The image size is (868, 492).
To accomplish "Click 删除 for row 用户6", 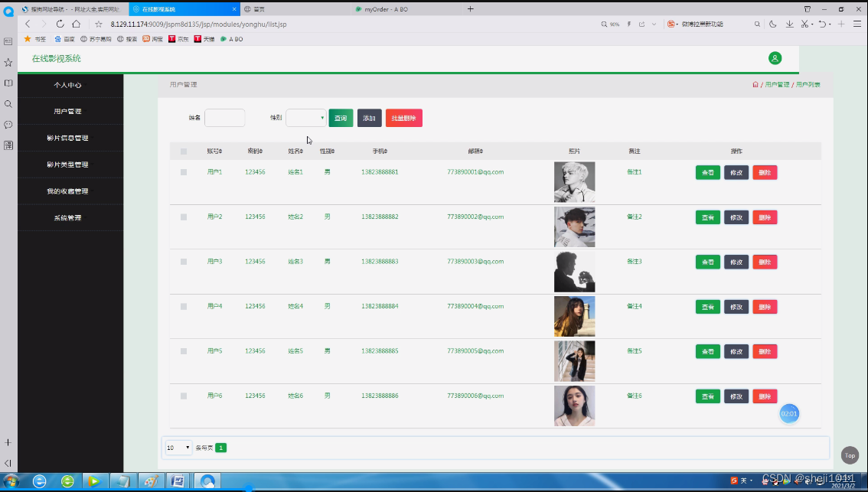I will pyautogui.click(x=765, y=396).
